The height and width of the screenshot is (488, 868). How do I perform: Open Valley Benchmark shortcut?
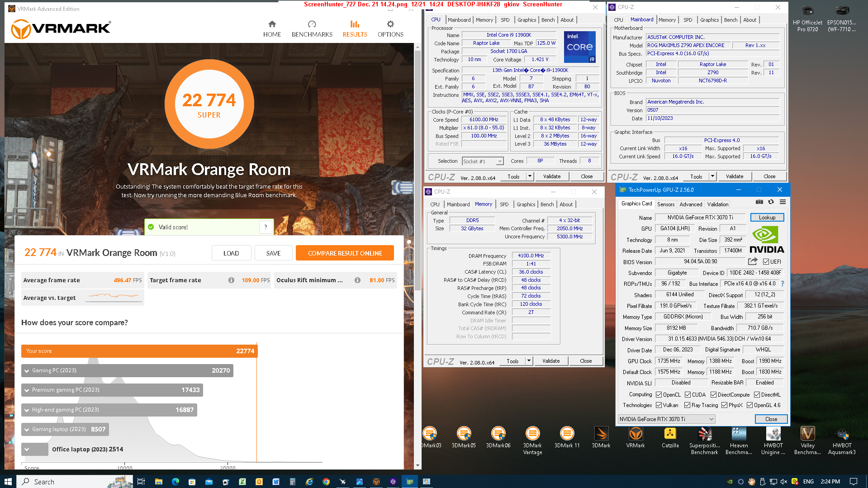coord(807,441)
